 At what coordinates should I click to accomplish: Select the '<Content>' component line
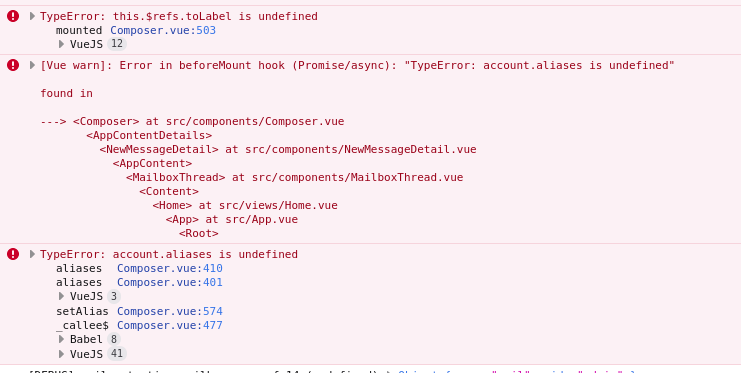169,191
